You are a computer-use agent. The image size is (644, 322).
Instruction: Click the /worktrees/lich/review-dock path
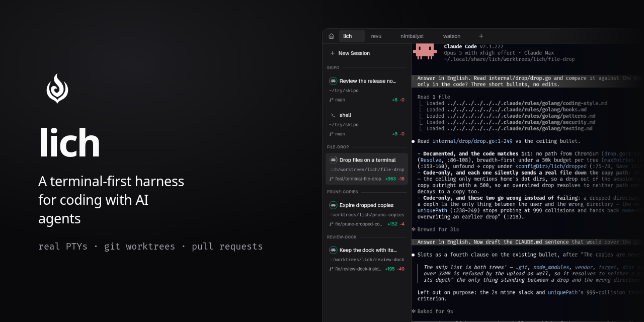coord(367,260)
